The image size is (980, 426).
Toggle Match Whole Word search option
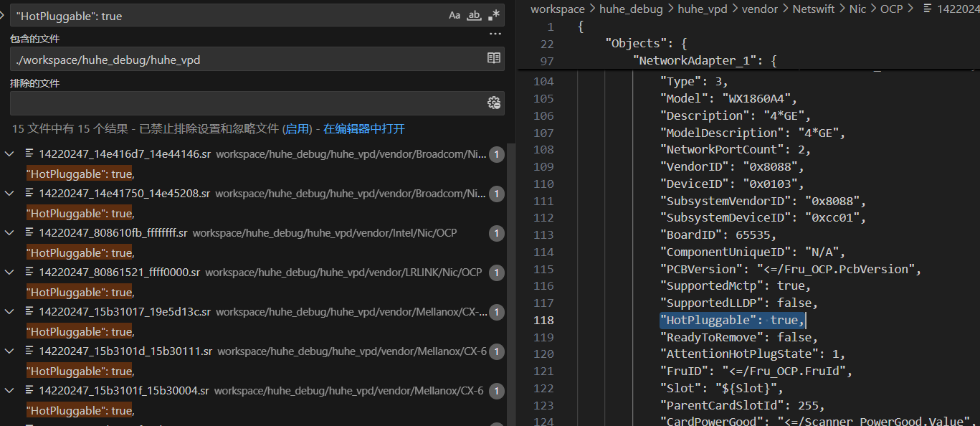tap(474, 15)
